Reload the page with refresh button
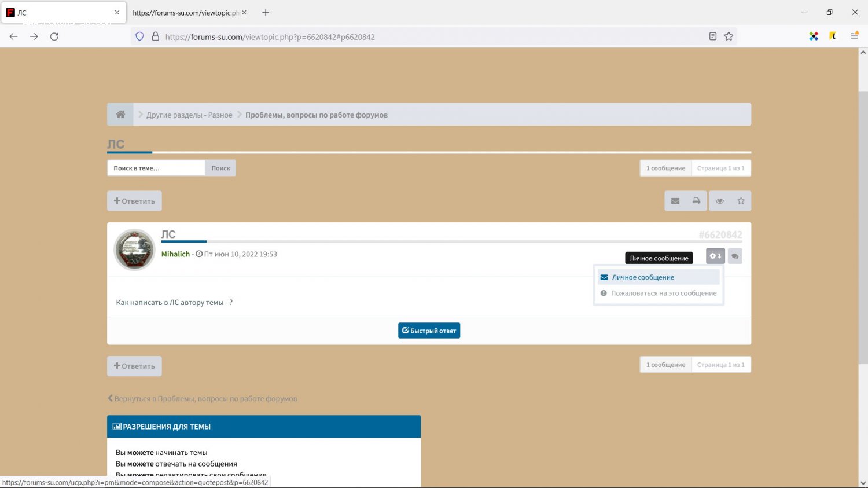The image size is (868, 488). pyautogui.click(x=54, y=36)
